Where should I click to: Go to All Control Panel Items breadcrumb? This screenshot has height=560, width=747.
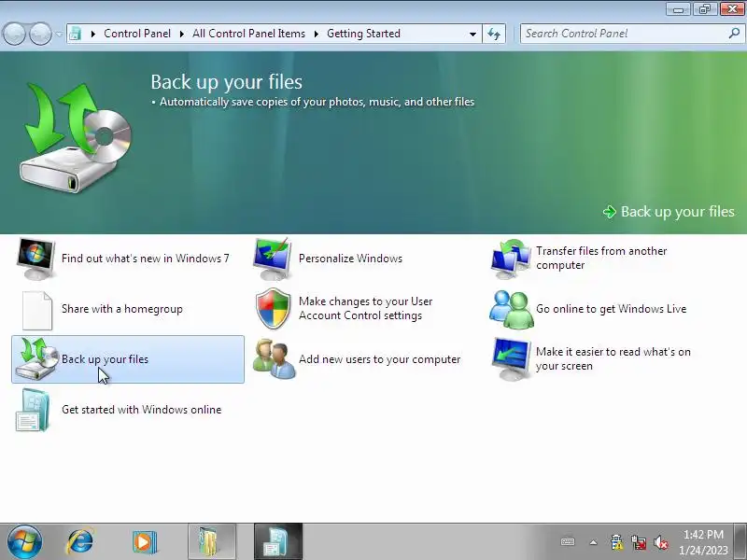click(x=248, y=34)
